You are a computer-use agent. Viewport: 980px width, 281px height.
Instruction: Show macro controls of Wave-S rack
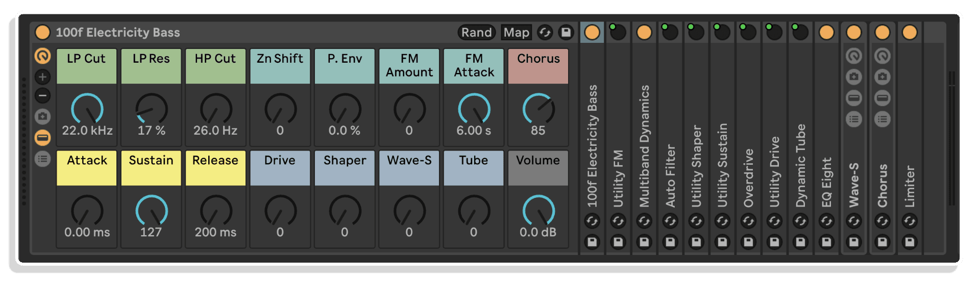click(854, 56)
